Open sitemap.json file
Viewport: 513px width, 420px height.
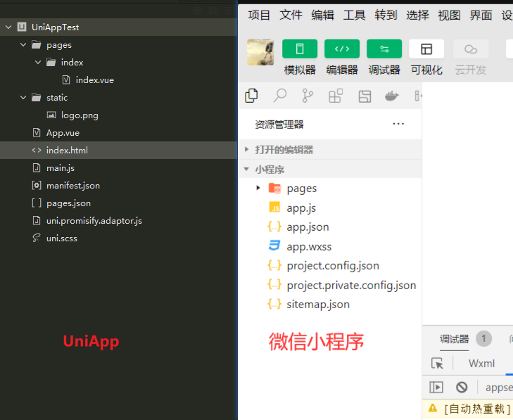tap(318, 305)
